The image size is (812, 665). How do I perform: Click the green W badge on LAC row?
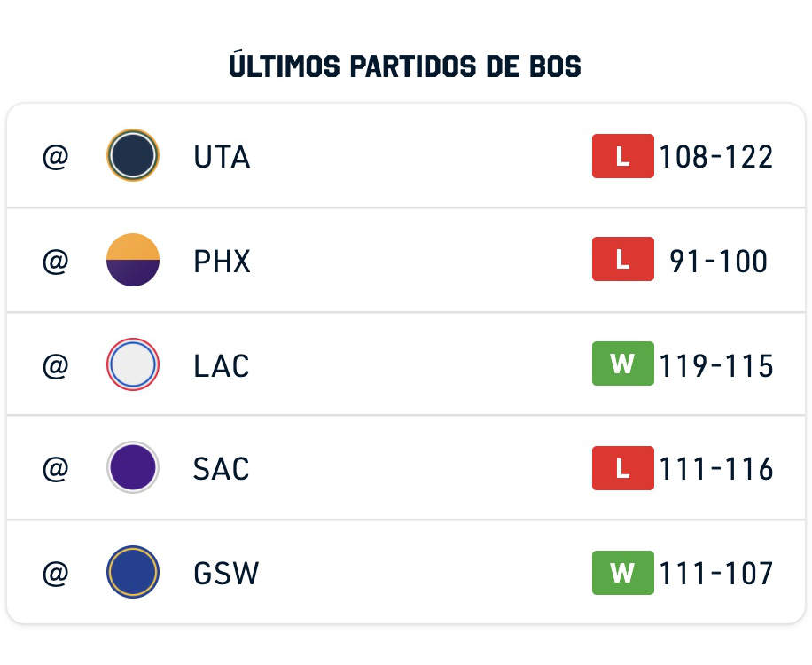[623, 364]
